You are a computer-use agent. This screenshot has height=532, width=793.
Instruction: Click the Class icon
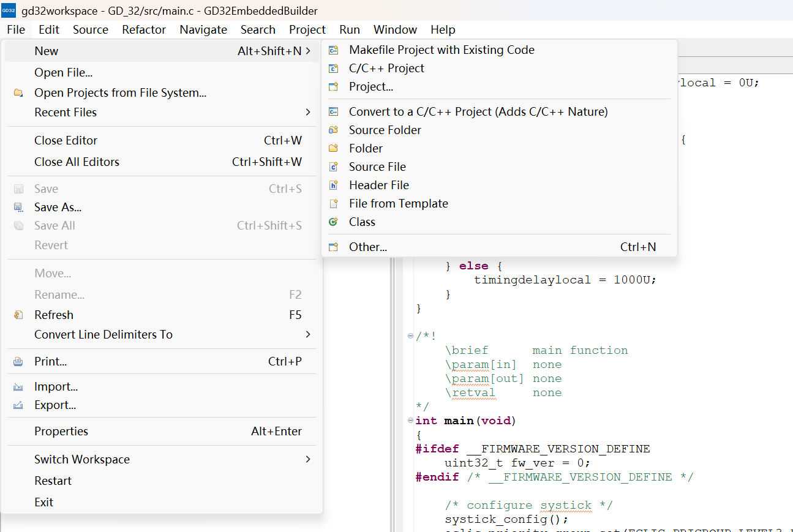333,222
